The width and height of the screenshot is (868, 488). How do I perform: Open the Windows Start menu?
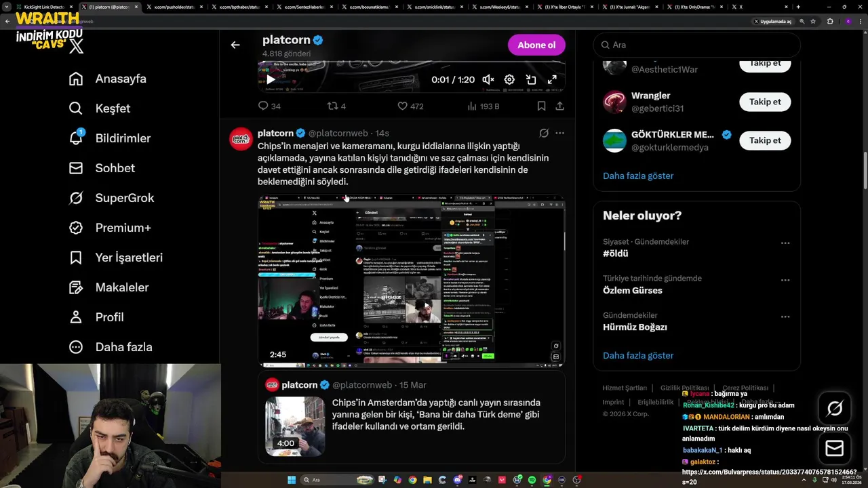(x=292, y=480)
